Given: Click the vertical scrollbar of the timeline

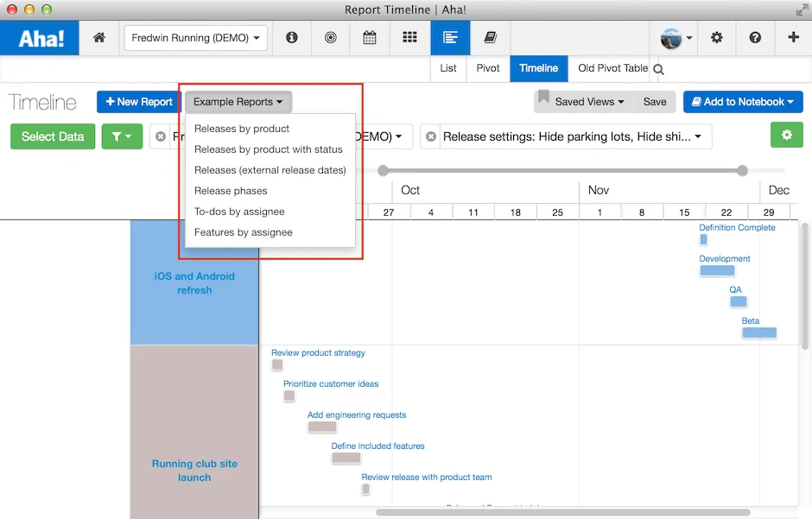Looking at the screenshot, I should point(804,286).
